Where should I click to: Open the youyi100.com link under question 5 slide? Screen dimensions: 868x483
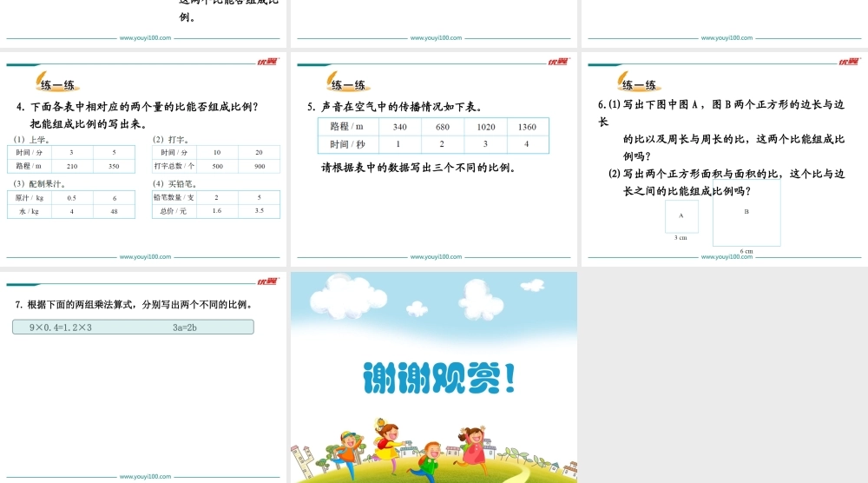(x=436, y=257)
